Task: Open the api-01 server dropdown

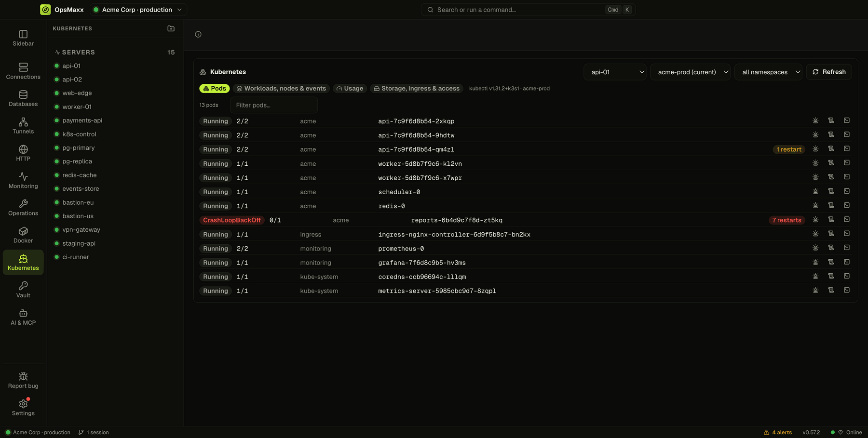Action: point(615,72)
